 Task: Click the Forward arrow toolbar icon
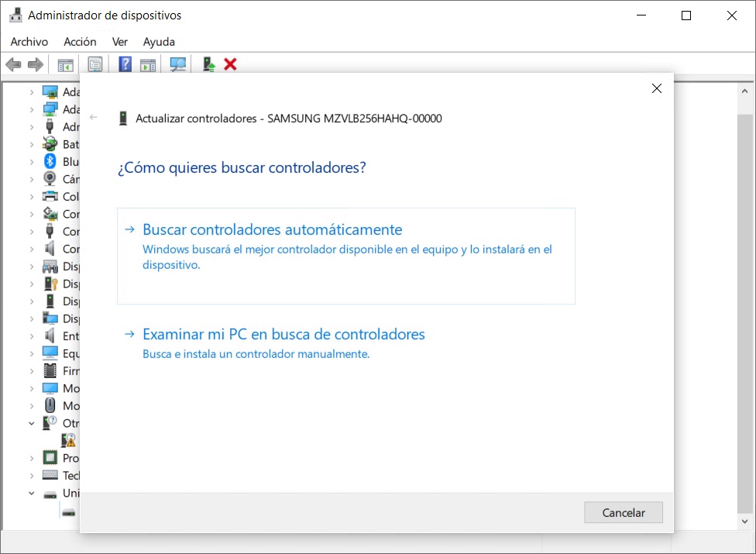coord(35,64)
